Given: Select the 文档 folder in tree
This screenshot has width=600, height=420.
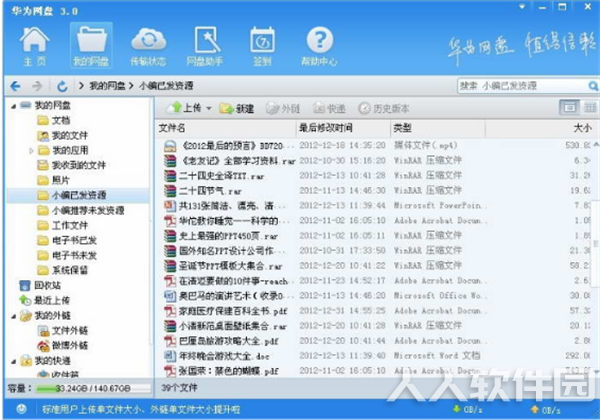Looking at the screenshot, I should [x=54, y=120].
